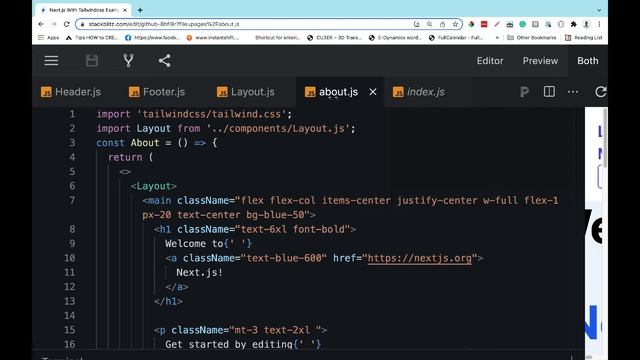
Task: Switch to Editor only view
Action: tap(490, 61)
